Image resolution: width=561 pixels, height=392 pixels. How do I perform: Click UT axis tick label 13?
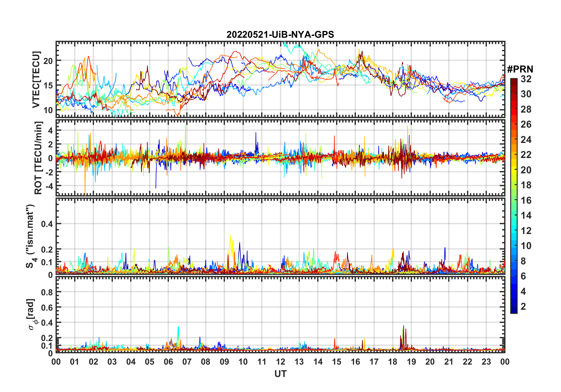coord(299,362)
